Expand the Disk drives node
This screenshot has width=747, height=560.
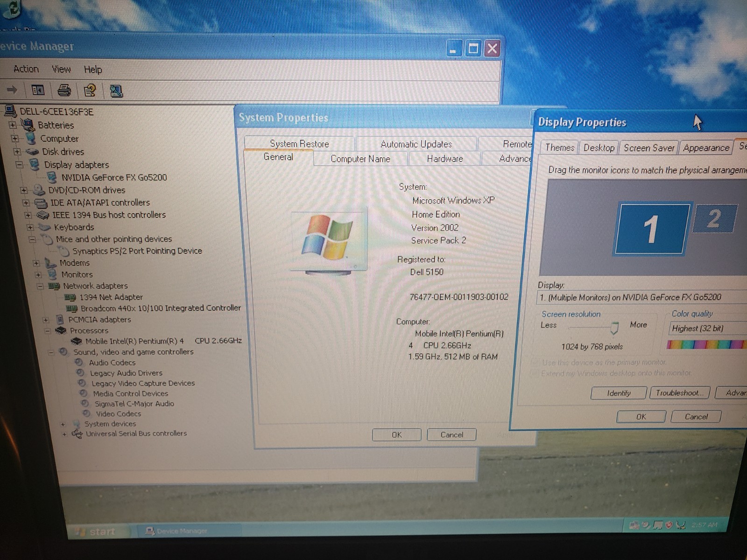click(x=17, y=152)
